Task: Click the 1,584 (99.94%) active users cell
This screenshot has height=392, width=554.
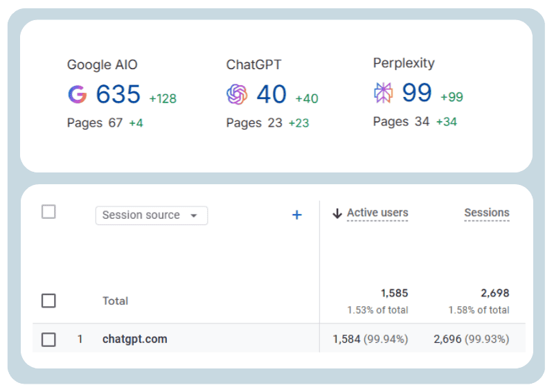Action: point(370,339)
